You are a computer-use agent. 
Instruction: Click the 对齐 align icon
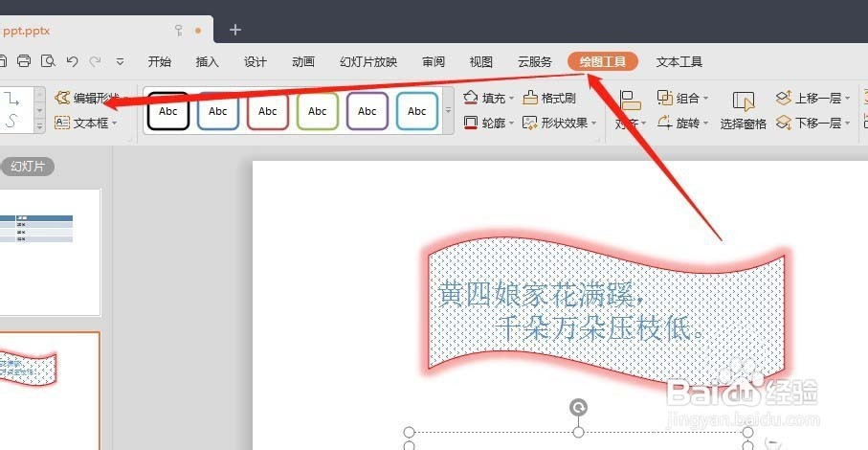(630, 101)
